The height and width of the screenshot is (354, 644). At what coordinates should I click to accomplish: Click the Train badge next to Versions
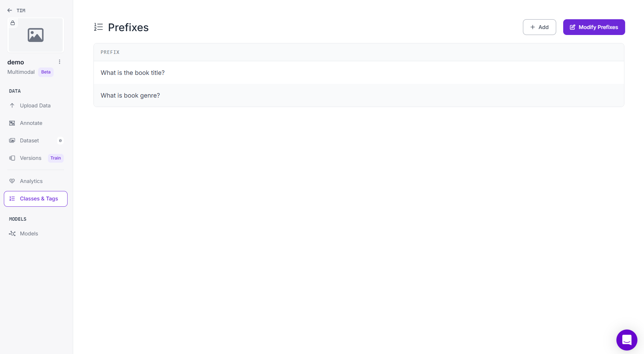[56, 158]
